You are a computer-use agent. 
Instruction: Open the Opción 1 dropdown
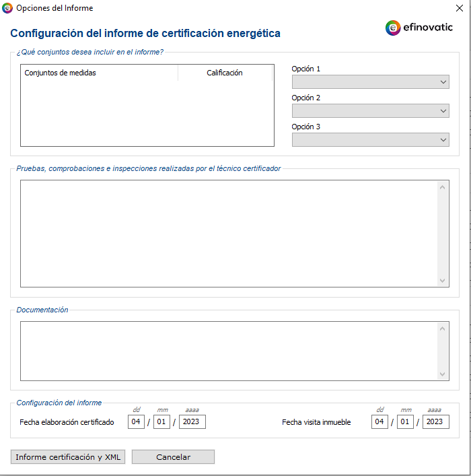click(x=370, y=82)
